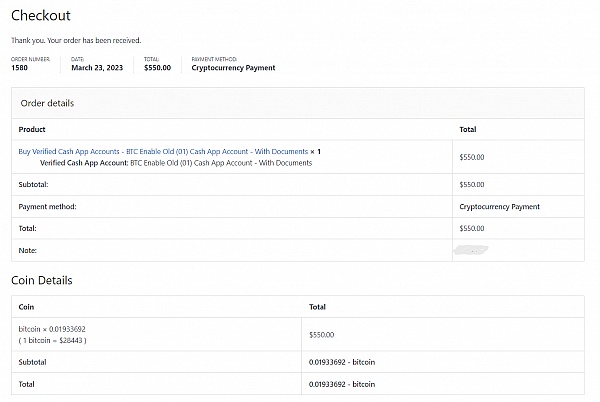This screenshot has height=402, width=600.
Task: Click the Checkout page heading
Action: coord(41,15)
